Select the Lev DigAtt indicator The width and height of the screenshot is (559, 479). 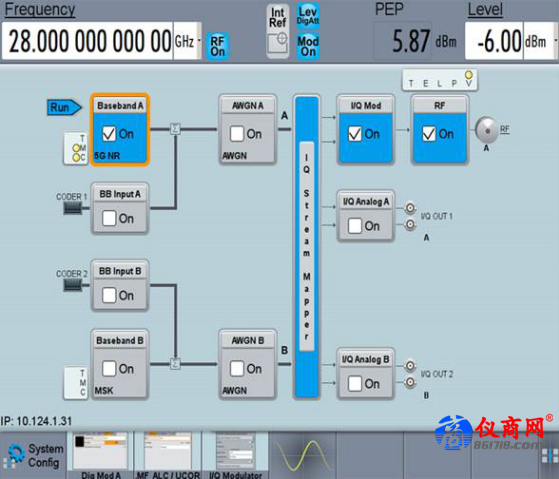click(308, 15)
